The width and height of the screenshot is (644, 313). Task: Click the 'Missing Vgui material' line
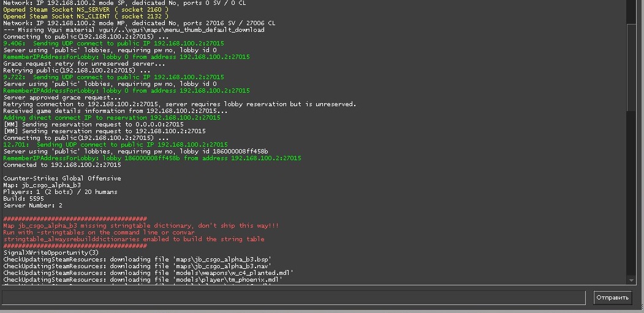(134, 30)
